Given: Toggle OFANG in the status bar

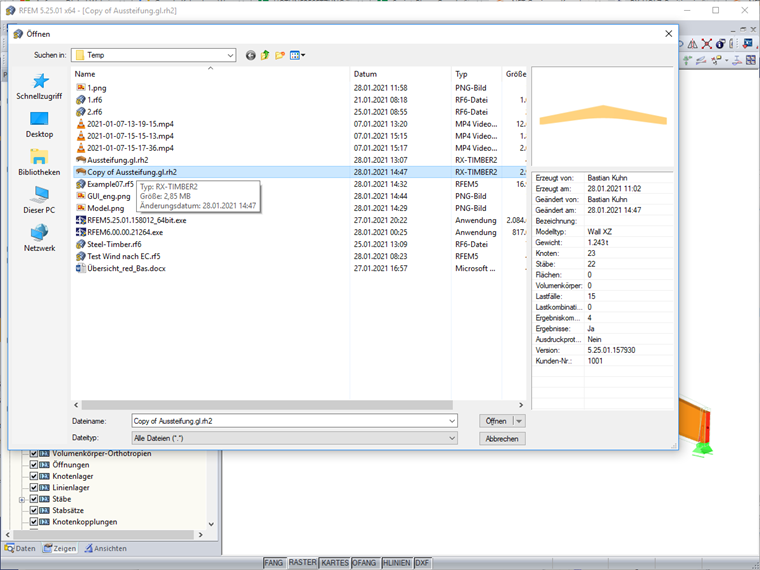Looking at the screenshot, I should (x=364, y=563).
